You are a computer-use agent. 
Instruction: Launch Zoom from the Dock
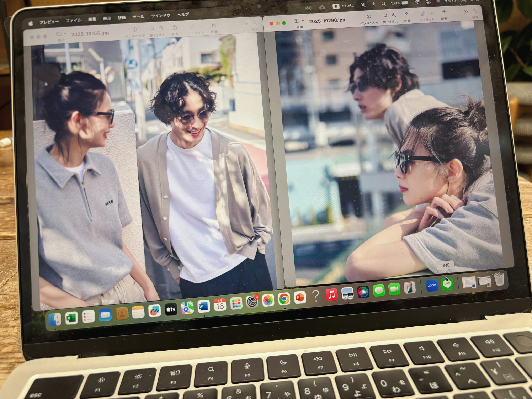[432, 285]
